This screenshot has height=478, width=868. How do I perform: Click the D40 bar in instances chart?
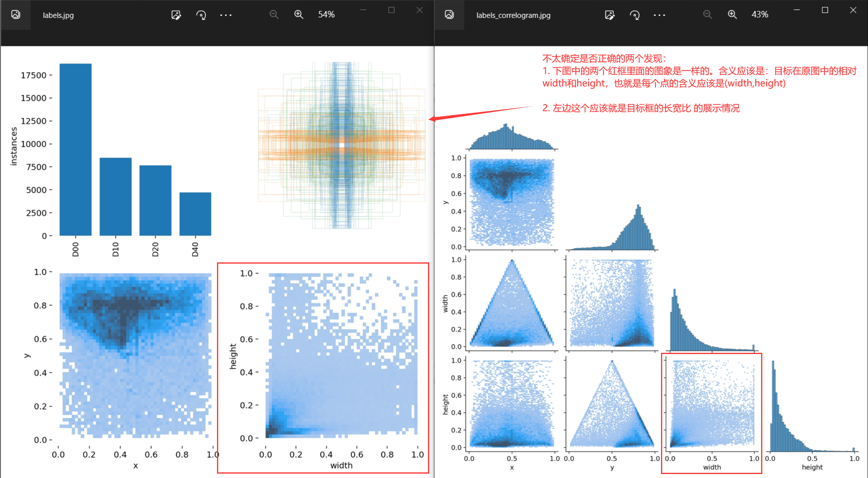tap(195, 214)
